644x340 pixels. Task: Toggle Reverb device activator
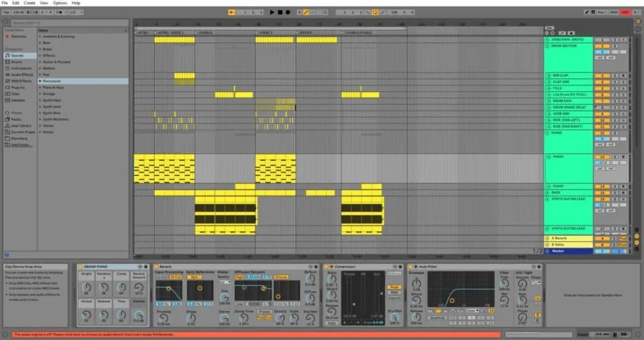157,267
